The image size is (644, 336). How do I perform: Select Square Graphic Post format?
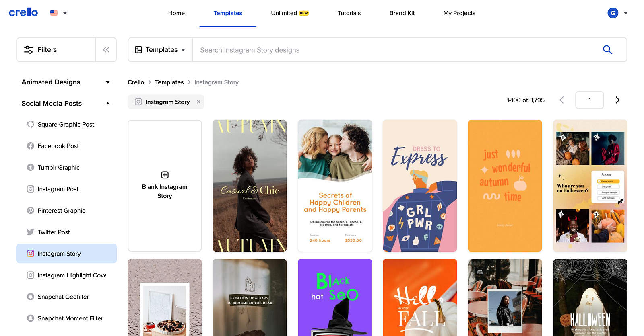pos(66,125)
